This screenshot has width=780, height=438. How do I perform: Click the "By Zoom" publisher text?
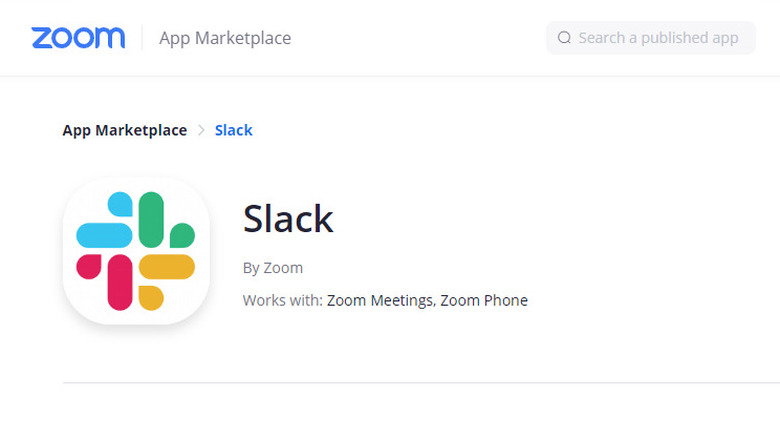coord(273,268)
